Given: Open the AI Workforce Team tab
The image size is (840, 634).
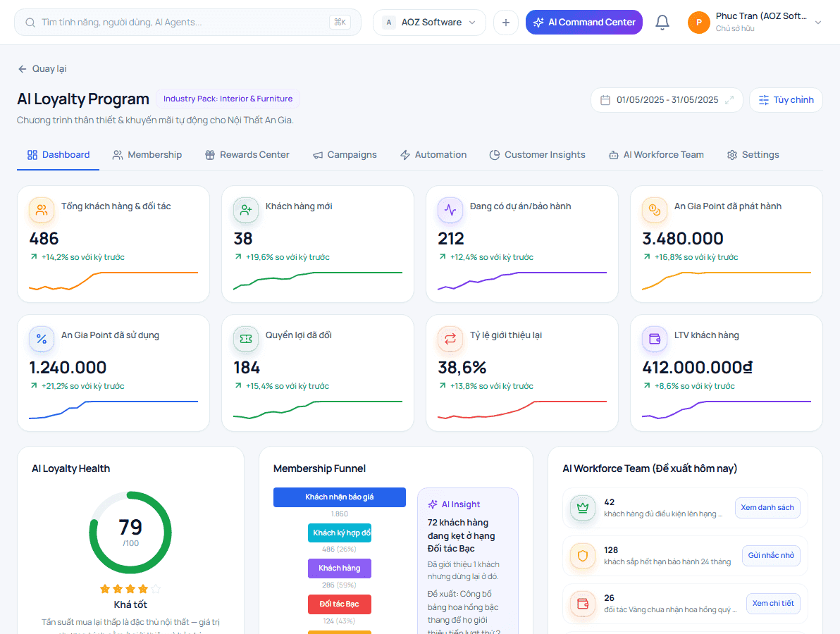Looking at the screenshot, I should click(x=656, y=155).
